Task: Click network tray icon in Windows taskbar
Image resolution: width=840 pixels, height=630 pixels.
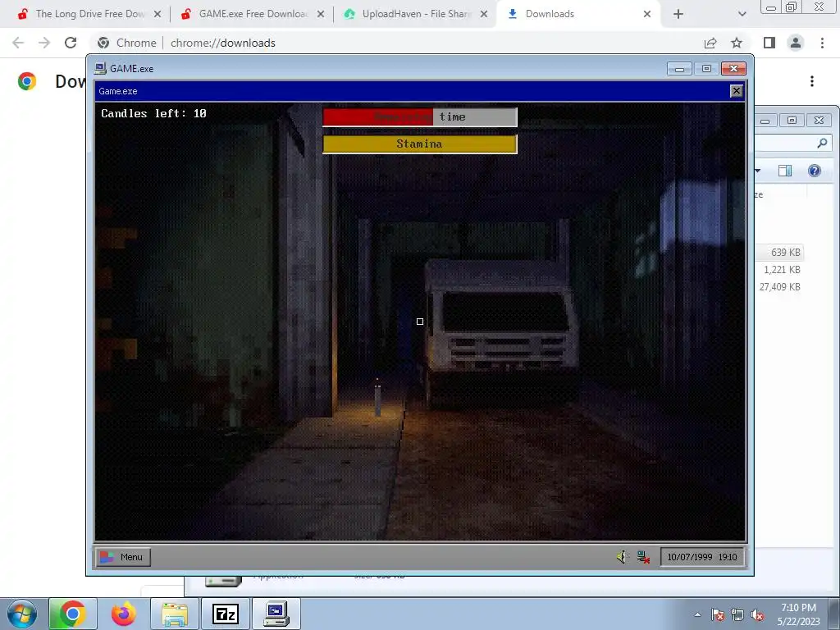Action: [737, 614]
